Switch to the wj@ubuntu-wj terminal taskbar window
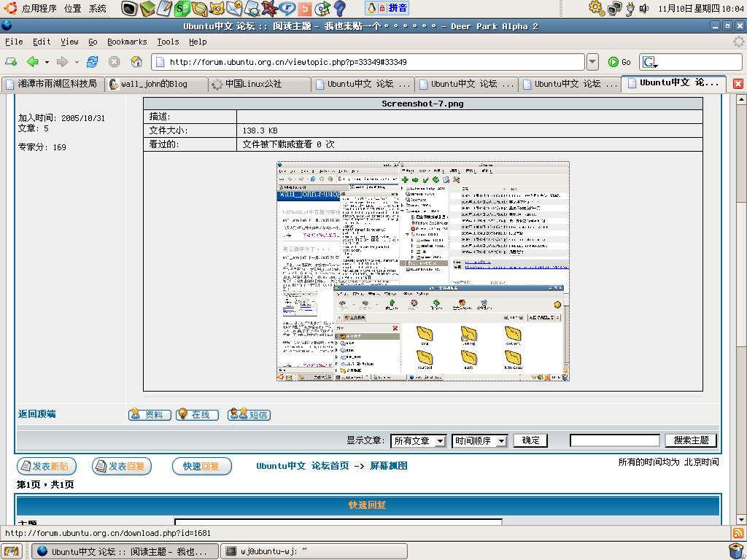Viewport: 747px width, 560px height. [314, 551]
